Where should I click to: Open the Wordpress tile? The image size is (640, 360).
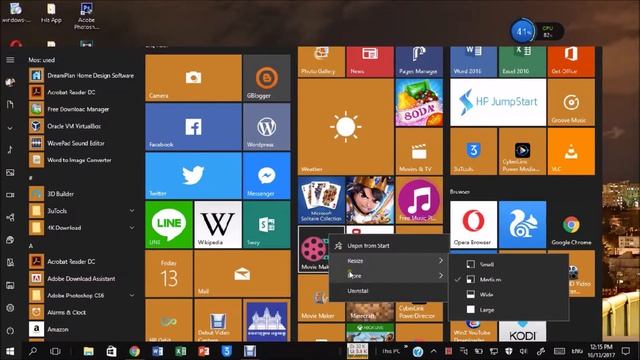[267, 127]
